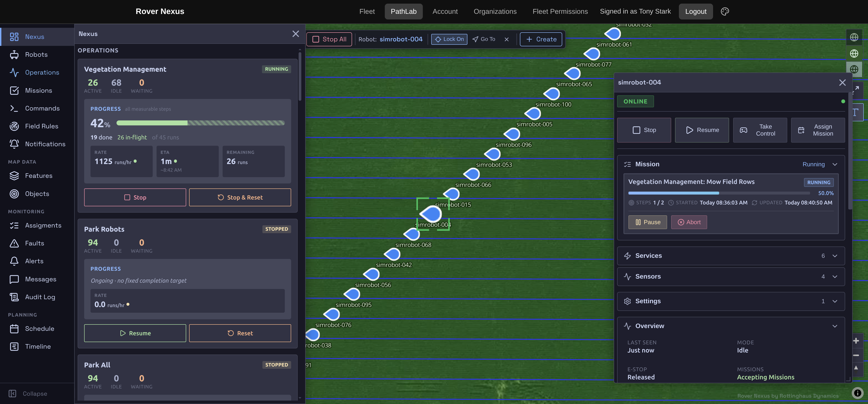Open the Account tab
Viewport: 868px width, 404px height.
pyautogui.click(x=445, y=12)
